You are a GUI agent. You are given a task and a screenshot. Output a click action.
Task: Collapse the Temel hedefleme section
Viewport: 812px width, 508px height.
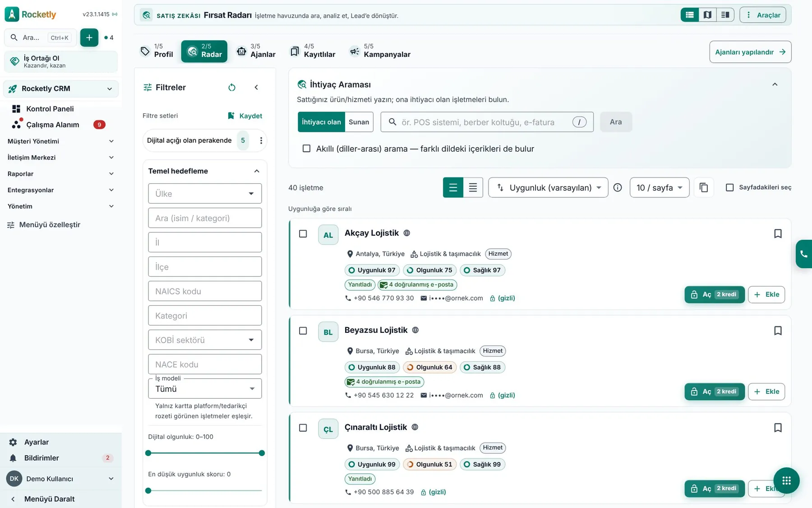click(257, 171)
